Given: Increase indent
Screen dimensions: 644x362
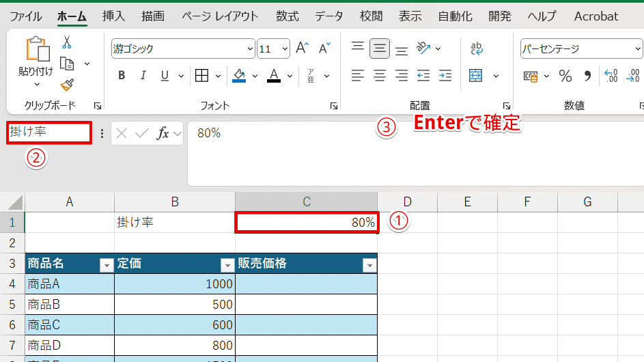Looking at the screenshot, I should coord(445,76).
